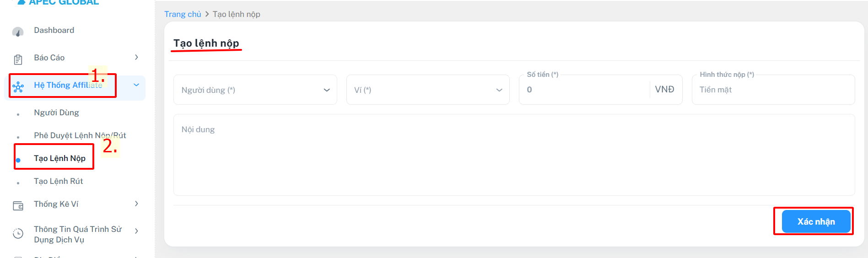
Task: Click into the Nội dung text area
Action: 513,155
